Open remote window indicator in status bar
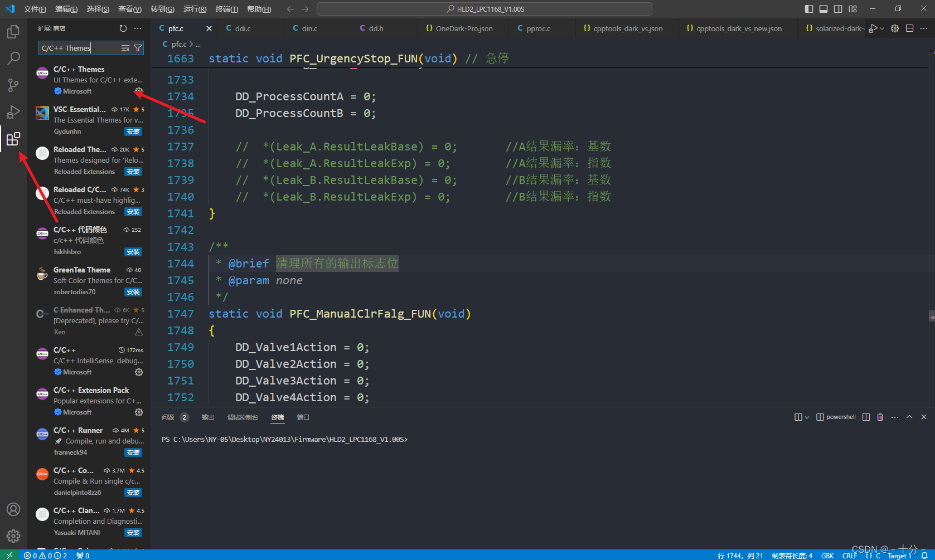 [x=9, y=556]
